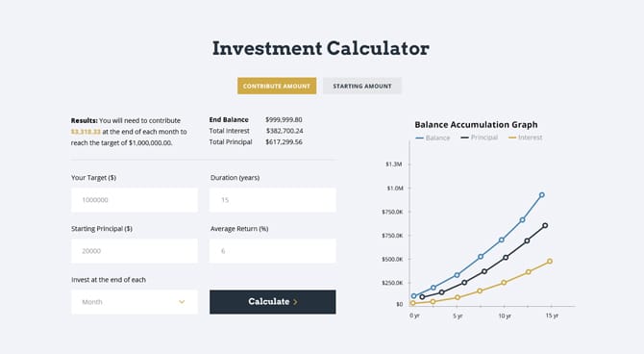Viewport: 644px width, 354px height.
Task: Click the Duration (years) input field
Action: (273, 200)
